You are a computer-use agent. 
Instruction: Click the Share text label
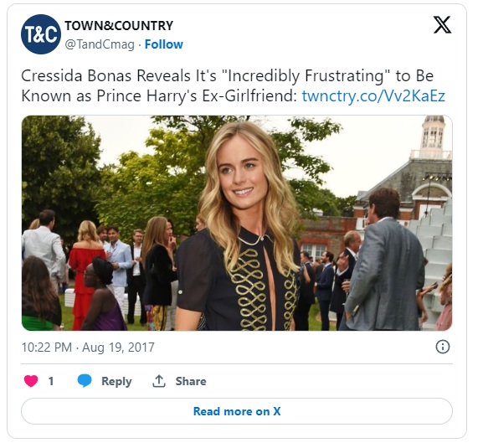click(x=191, y=381)
